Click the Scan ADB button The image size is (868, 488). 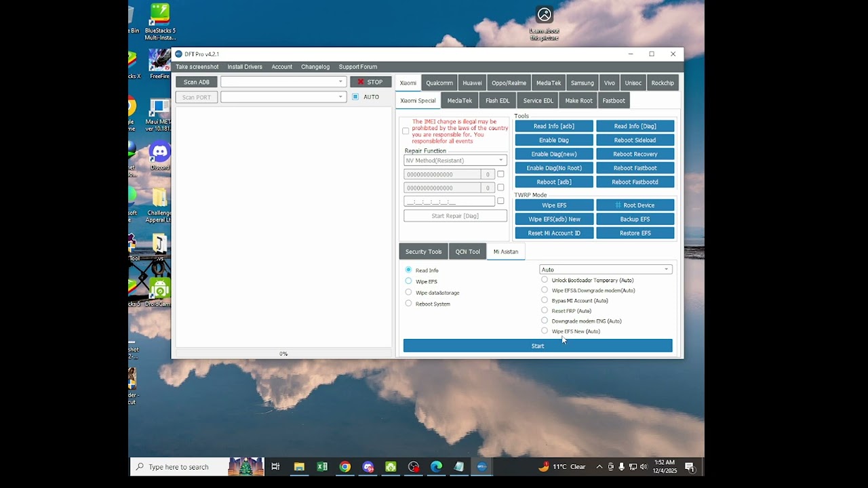(197, 82)
